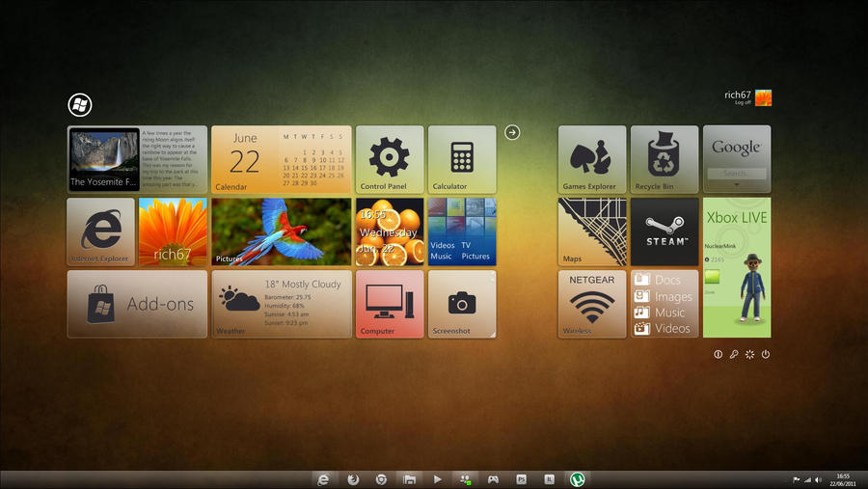Launch Chrome from the taskbar
Viewport: 868px width, 489px height.
pyautogui.click(x=381, y=479)
